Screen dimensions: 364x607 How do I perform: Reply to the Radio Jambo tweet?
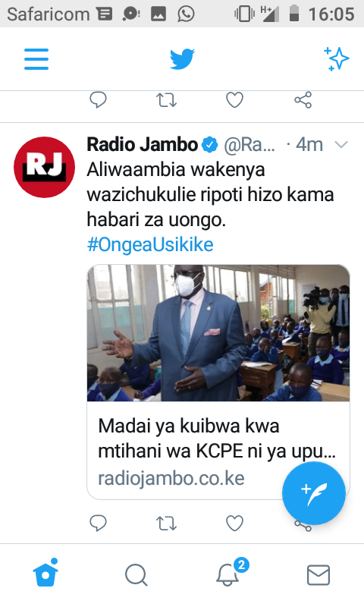click(x=99, y=523)
